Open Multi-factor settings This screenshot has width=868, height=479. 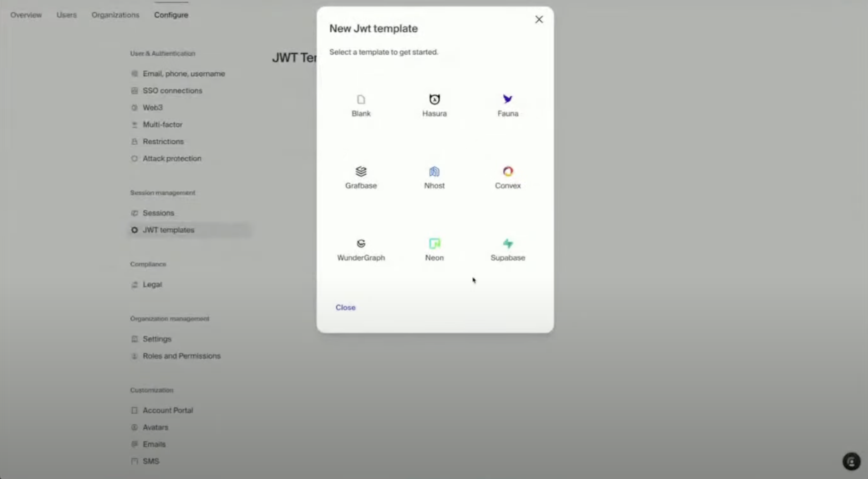click(162, 125)
